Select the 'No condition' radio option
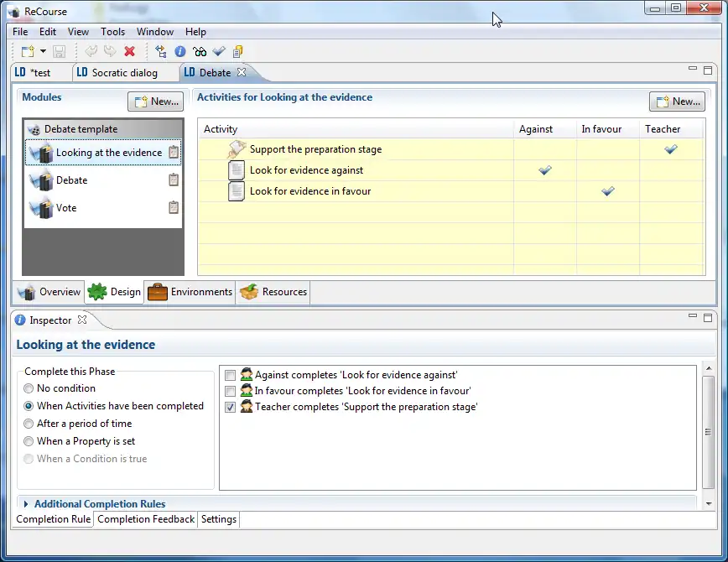The image size is (728, 562). click(x=29, y=389)
